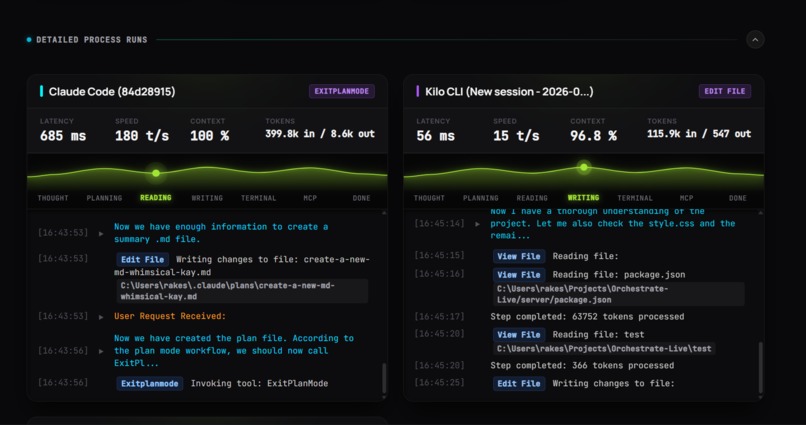
Task: Select MCP stage in Kilo CLI card
Action: [686, 198]
